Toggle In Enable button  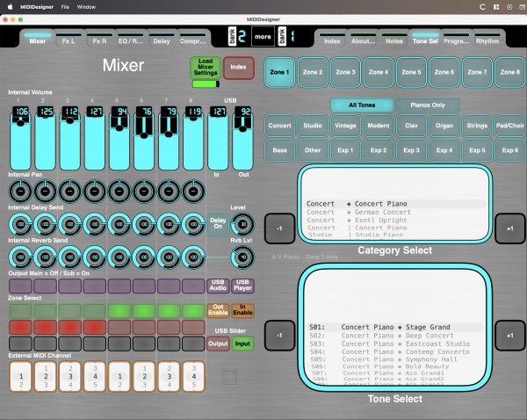(x=242, y=309)
